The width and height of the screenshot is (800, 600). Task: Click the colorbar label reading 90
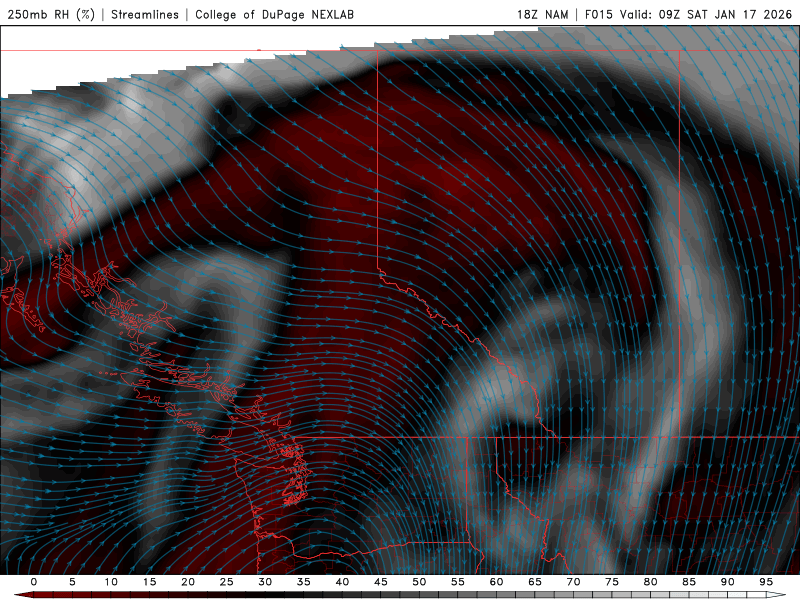point(727,582)
